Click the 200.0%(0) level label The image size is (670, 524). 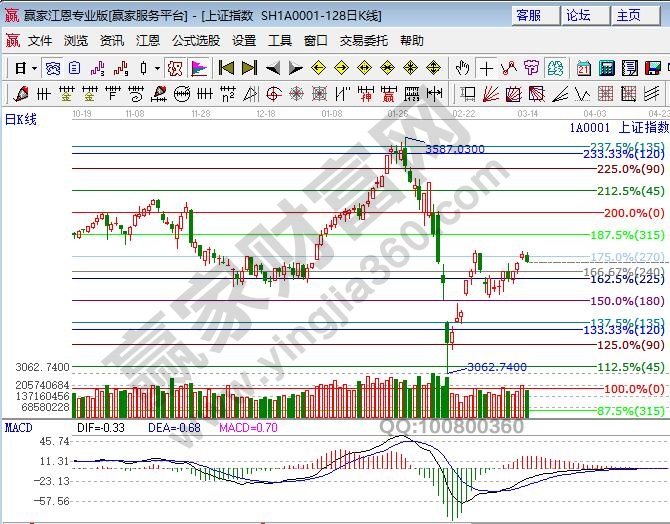pos(634,213)
